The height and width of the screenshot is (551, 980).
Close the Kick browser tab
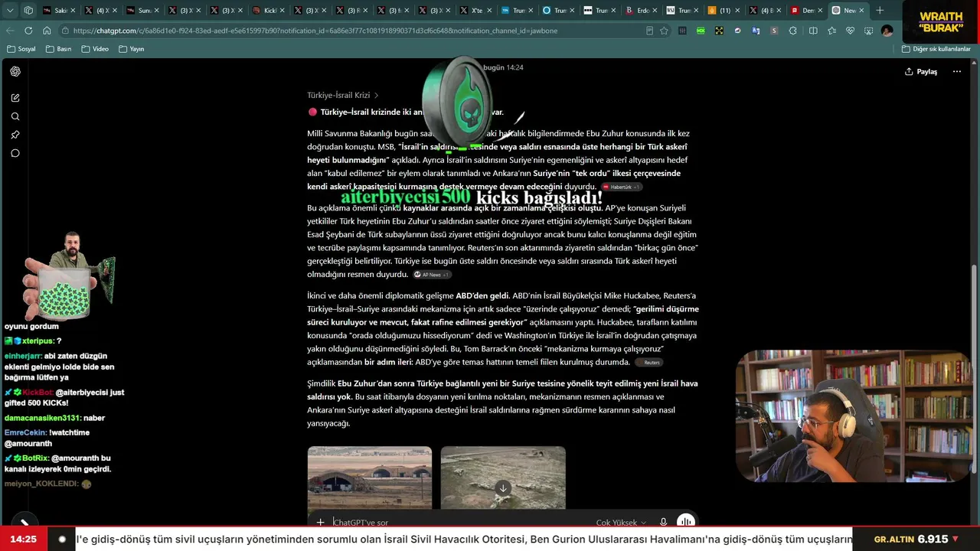click(x=283, y=11)
